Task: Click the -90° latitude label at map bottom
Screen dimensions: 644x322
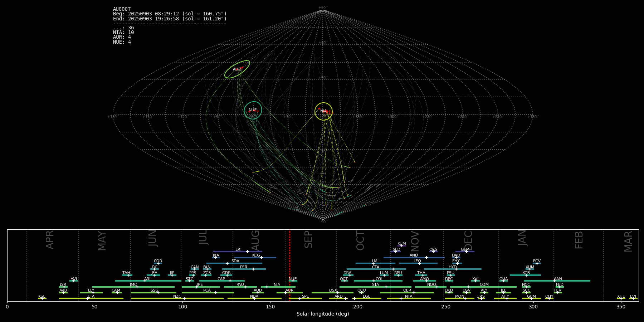Action: (x=323, y=222)
